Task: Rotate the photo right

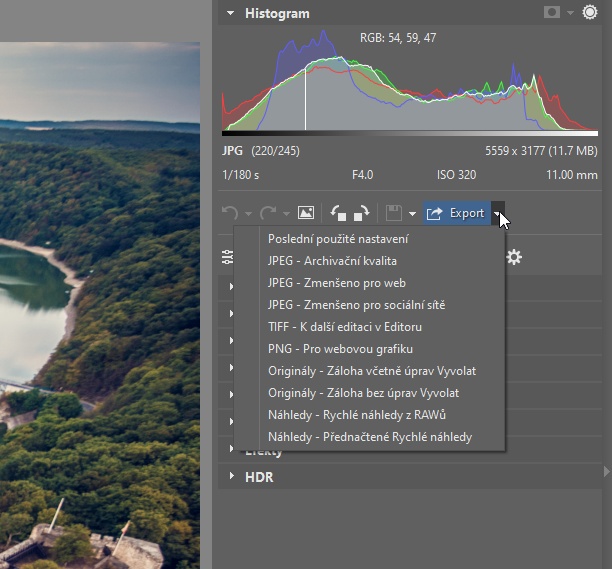Action: point(361,213)
